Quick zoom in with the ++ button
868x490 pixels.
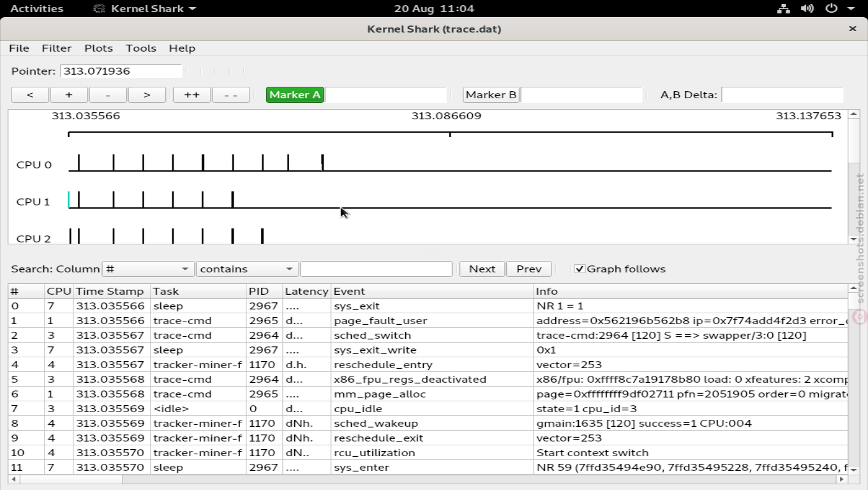[191, 95]
